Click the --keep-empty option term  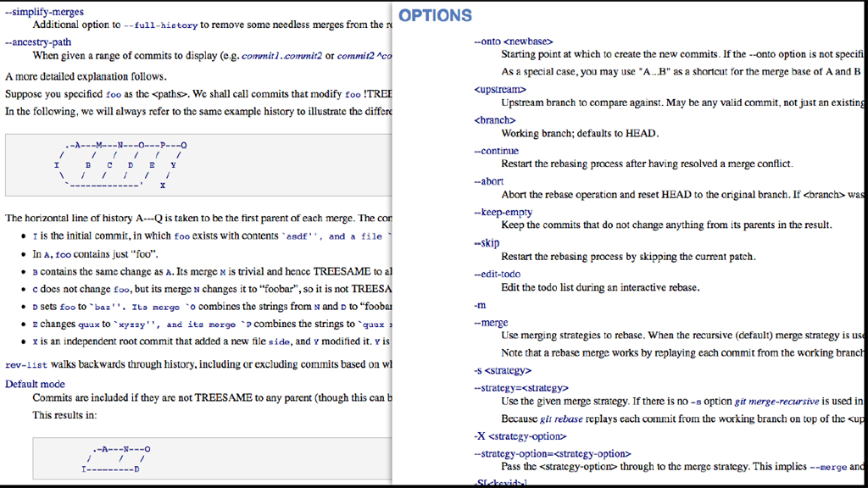(503, 212)
